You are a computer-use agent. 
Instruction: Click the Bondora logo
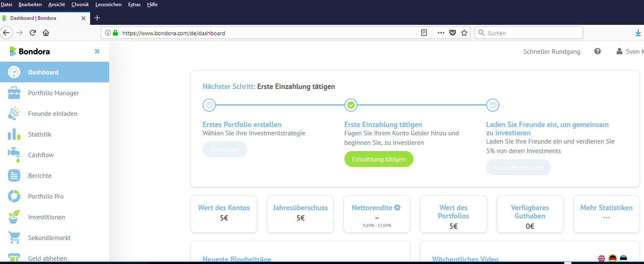[29, 51]
